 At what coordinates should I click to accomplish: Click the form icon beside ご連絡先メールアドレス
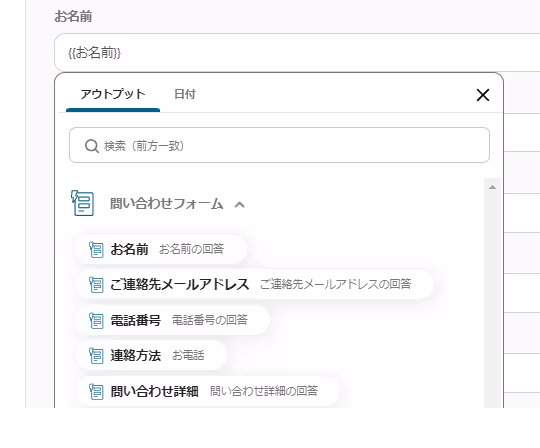coord(96,285)
